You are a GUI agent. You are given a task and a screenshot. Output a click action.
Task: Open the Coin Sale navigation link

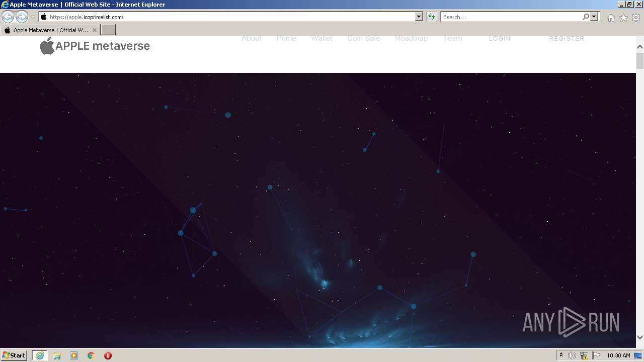click(363, 38)
